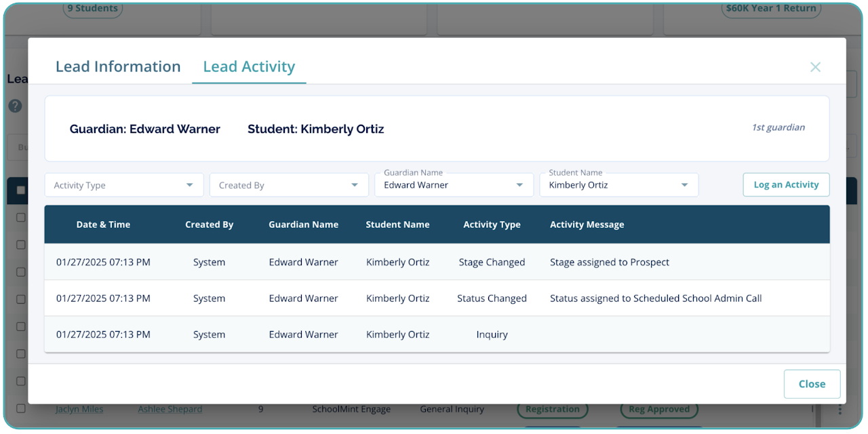Open the three-dot row options menu
Viewport: 868px width, 434px height.
[x=840, y=409]
